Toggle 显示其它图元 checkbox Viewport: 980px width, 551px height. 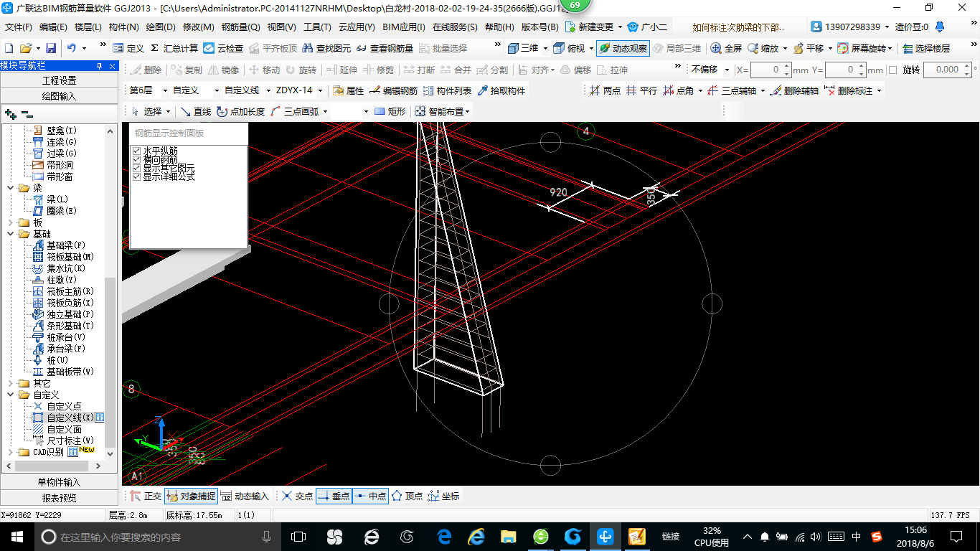click(137, 168)
